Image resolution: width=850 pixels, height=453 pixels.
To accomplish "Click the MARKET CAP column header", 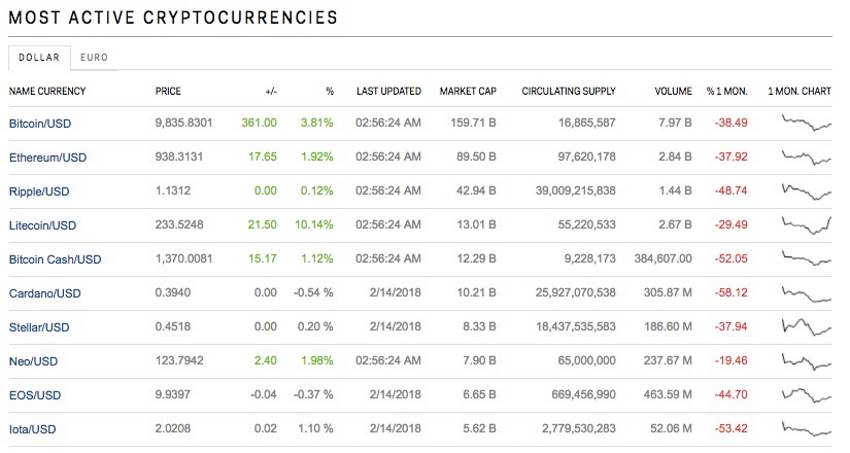I will [x=468, y=92].
